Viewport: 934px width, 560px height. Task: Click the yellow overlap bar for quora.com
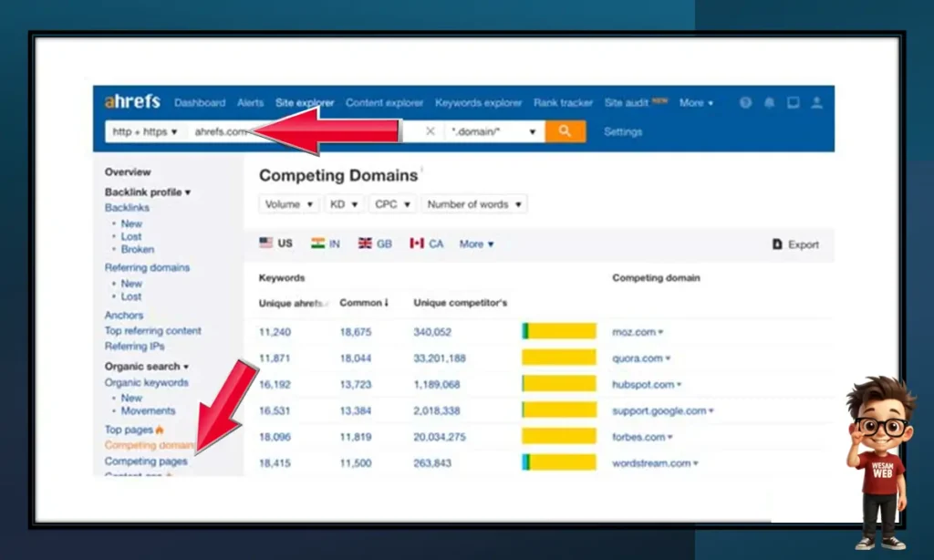coord(559,358)
